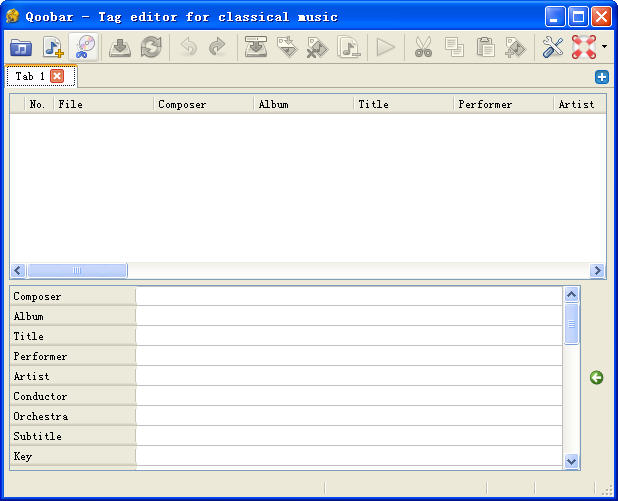Add a new tab with blue plus
The image size is (618, 501).
(x=601, y=77)
